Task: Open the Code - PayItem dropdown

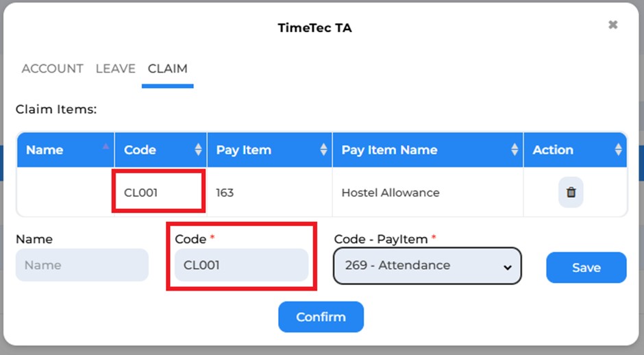Action: (427, 265)
